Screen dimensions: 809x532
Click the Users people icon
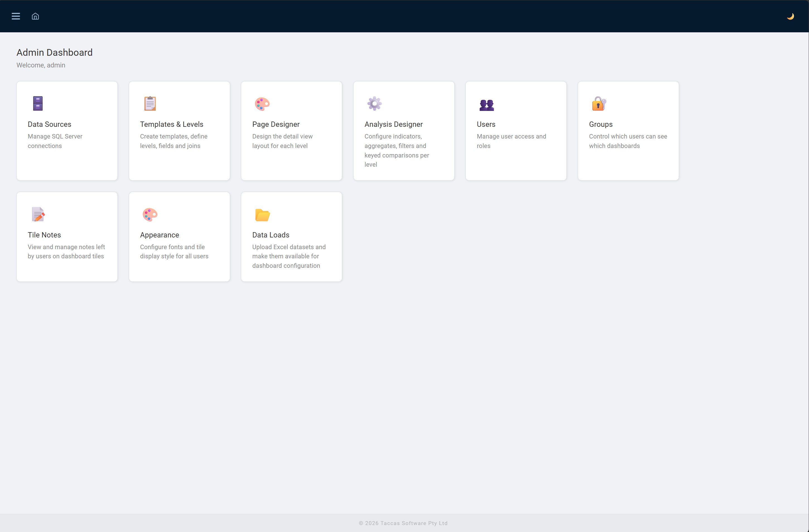coord(486,105)
